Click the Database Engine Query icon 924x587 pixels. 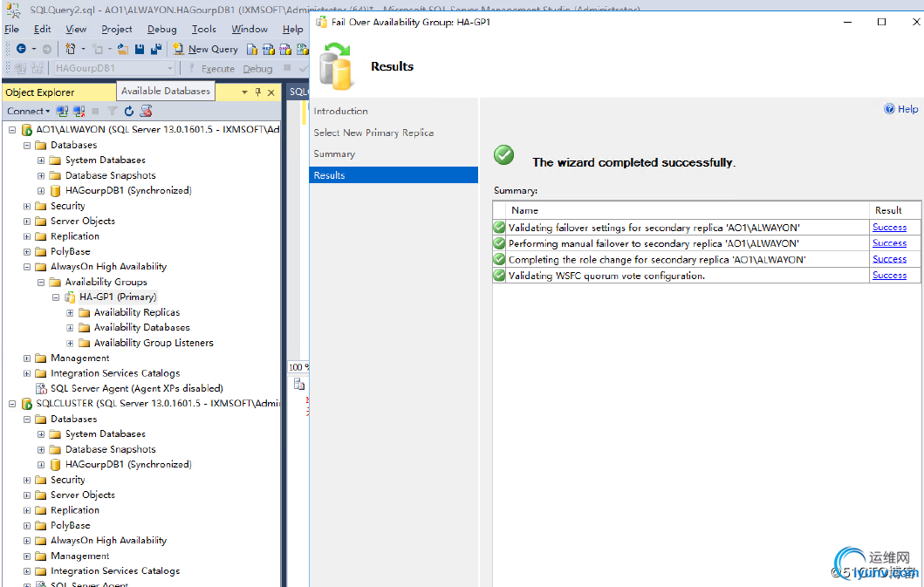[x=252, y=49]
